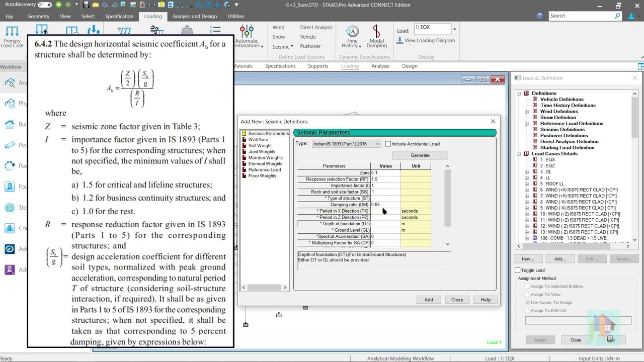644x362 pixels.
Task: Collapse the Definitions tree node
Action: (x=519, y=93)
